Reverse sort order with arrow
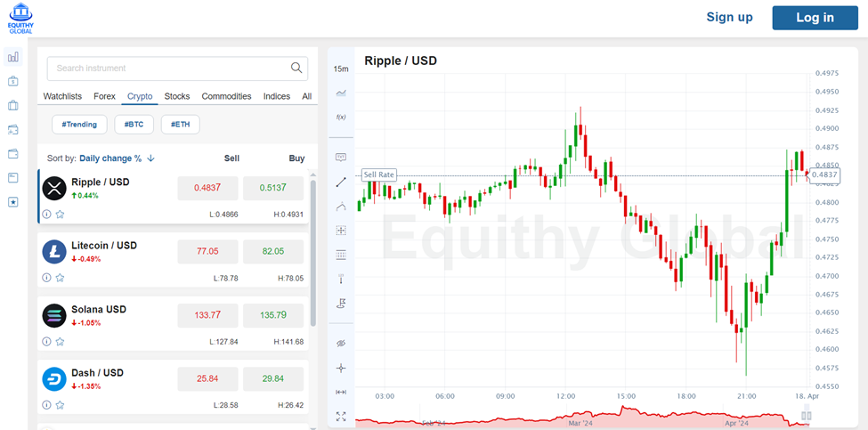The width and height of the screenshot is (868, 430). [151, 158]
